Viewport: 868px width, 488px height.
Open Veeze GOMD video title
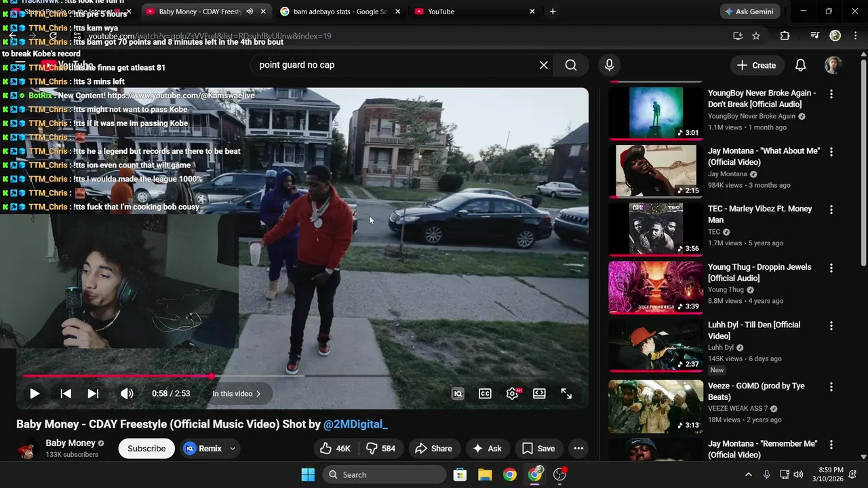click(756, 391)
